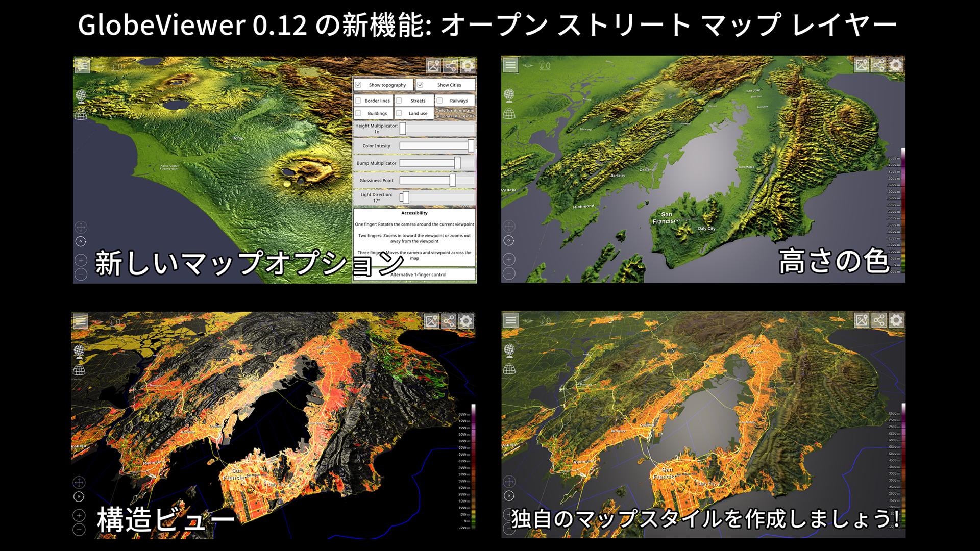
Task: Select grid dome icon in the Rome map screenshot
Action: (x=80, y=114)
